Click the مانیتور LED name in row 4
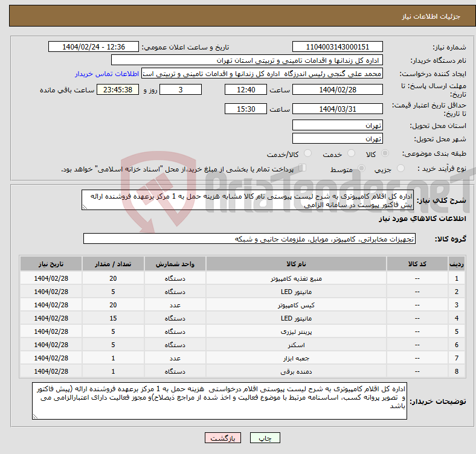The image size is (476, 454). (296, 318)
